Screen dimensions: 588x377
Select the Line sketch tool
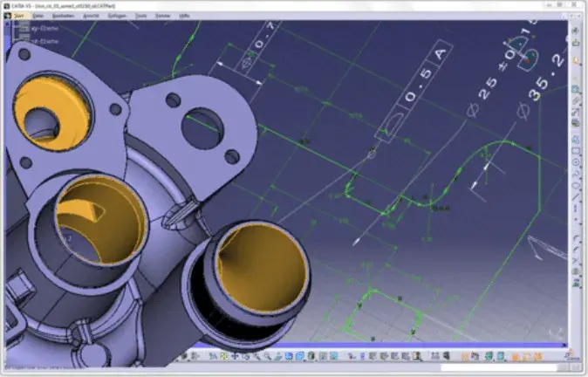tap(576, 198)
